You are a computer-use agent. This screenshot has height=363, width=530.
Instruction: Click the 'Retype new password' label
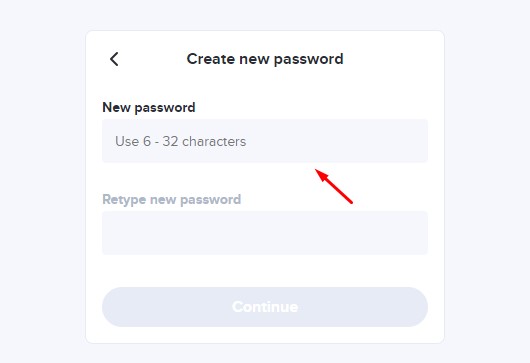(172, 200)
